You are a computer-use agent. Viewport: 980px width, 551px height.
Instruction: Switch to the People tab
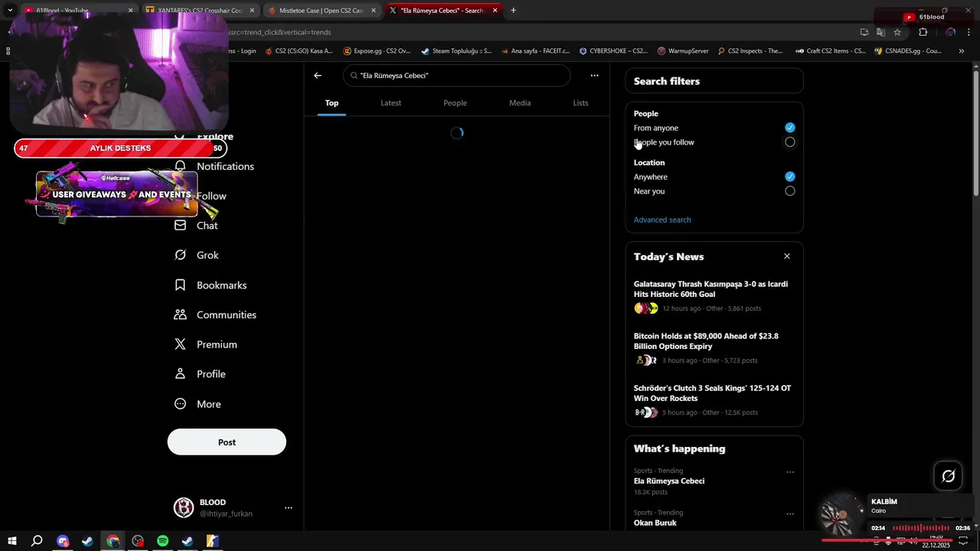pyautogui.click(x=455, y=103)
